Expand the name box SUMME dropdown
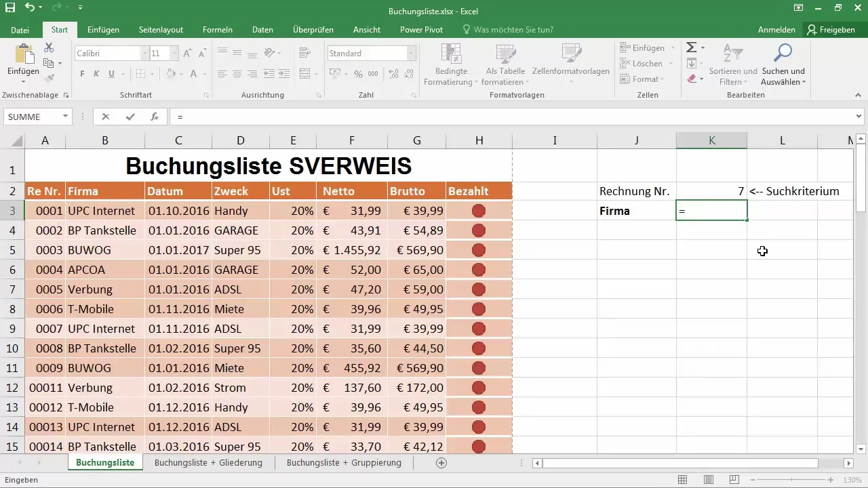 point(66,117)
